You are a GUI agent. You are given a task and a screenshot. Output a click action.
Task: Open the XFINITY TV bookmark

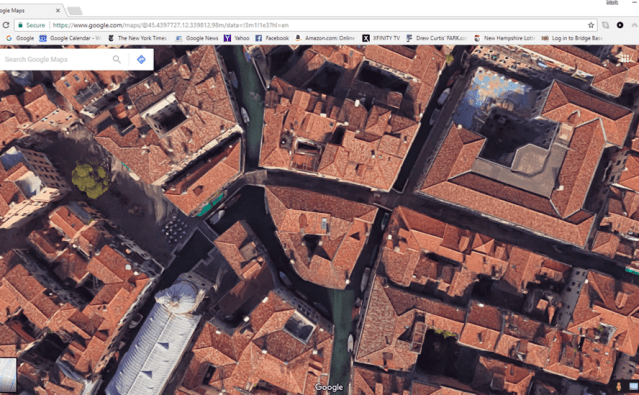click(381, 38)
